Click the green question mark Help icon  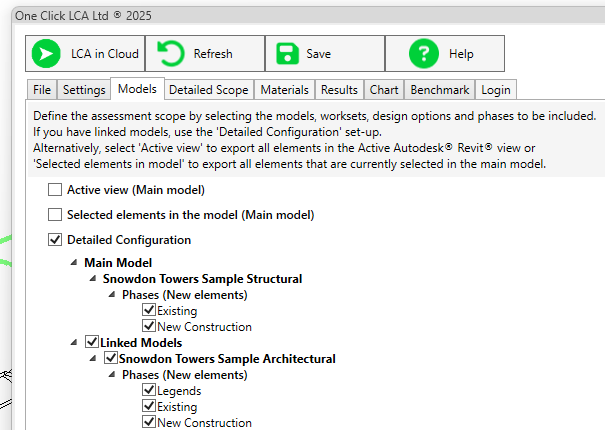coord(424,54)
